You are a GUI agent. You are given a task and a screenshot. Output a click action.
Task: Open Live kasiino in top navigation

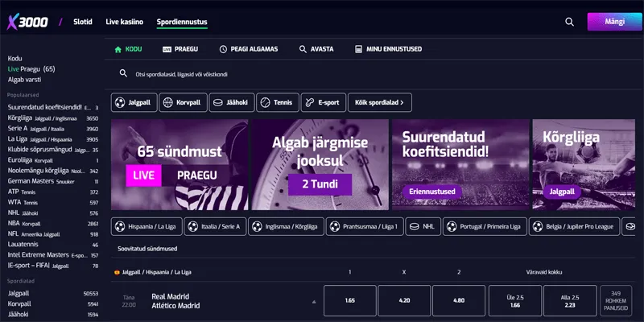tap(125, 23)
